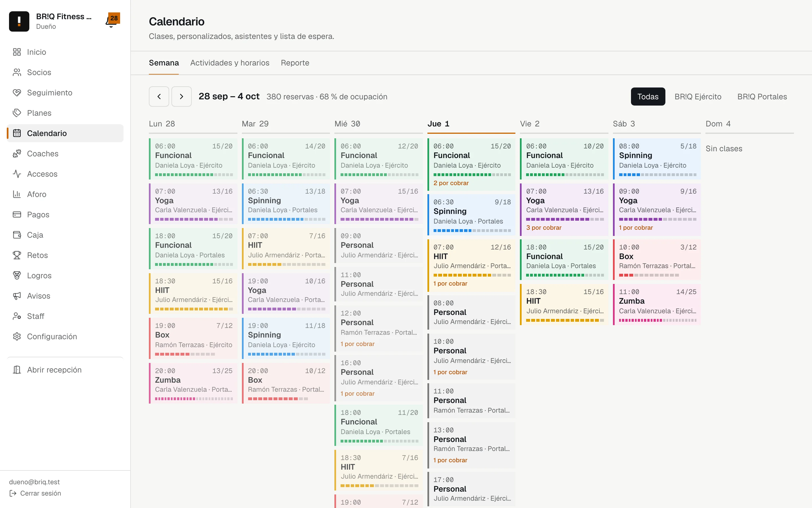This screenshot has width=812, height=508.
Task: Open Monday 06:00 Funcional class card
Action: (x=193, y=159)
